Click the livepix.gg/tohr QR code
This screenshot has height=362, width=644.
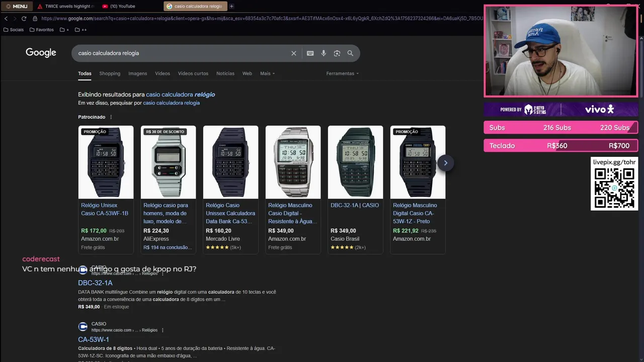[x=614, y=188]
